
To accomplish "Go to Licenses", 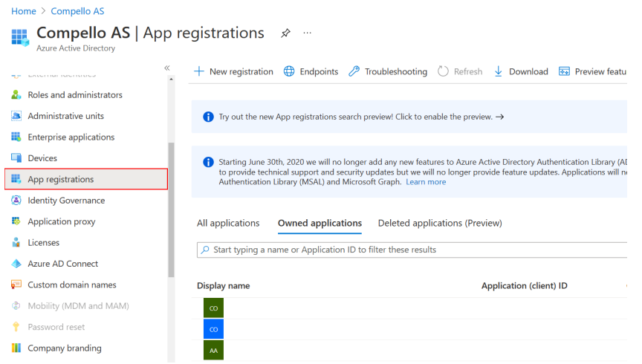I will [x=43, y=242].
